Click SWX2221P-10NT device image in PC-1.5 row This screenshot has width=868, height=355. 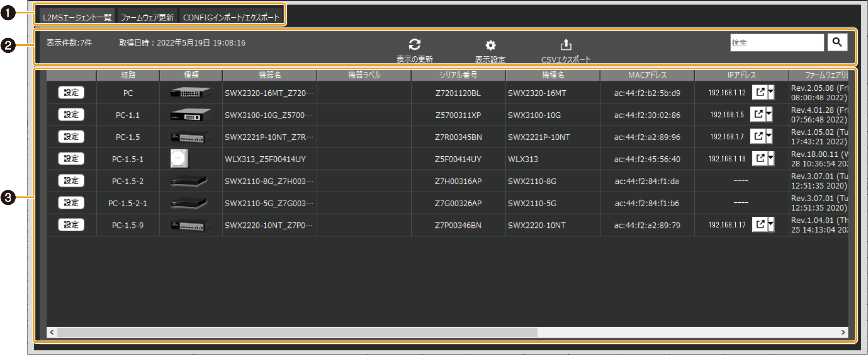coord(191,137)
